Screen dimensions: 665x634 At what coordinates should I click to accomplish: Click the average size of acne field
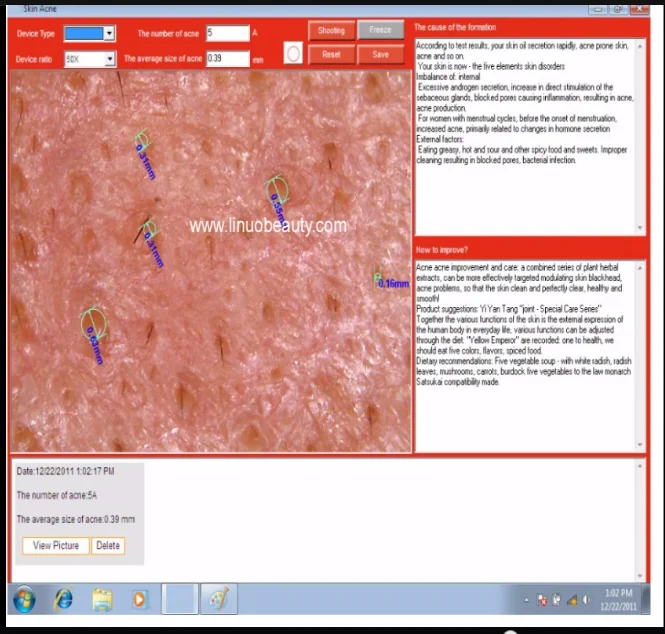227,59
